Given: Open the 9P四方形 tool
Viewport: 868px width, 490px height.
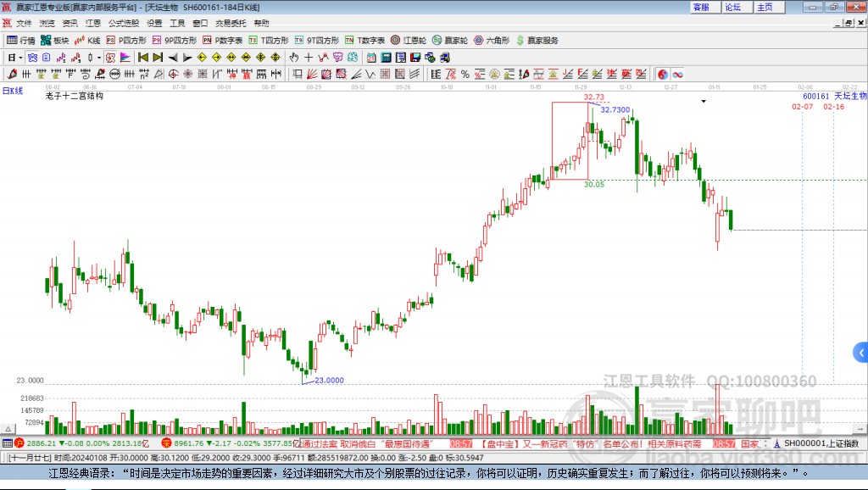Looking at the screenshot, I should [x=175, y=40].
